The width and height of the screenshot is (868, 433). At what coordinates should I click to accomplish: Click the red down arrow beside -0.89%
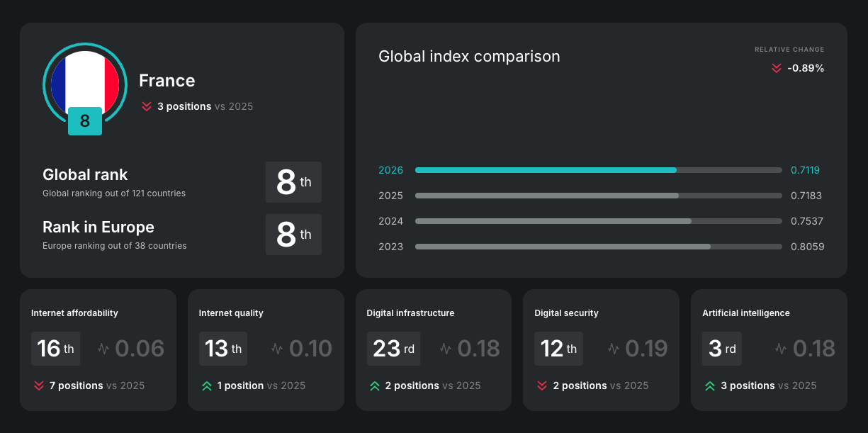point(777,68)
